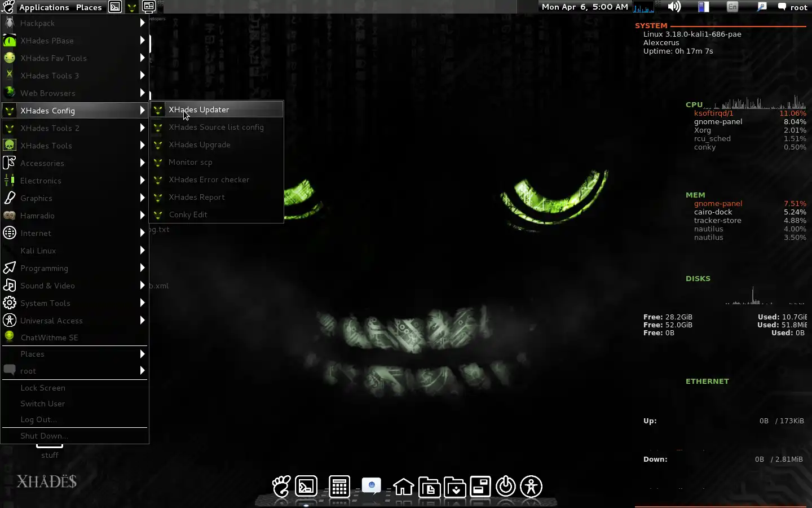
Task: Expand the XHades Fav Tools submenu
Action: (74, 58)
